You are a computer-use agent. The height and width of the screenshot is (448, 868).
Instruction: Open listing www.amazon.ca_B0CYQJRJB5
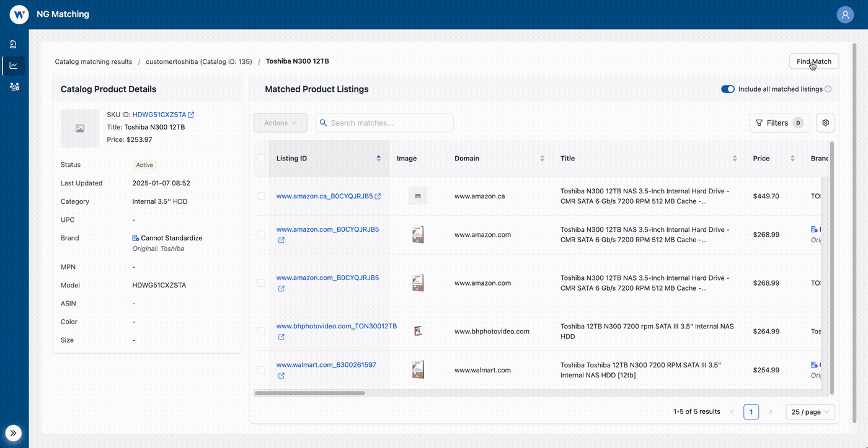(x=325, y=196)
